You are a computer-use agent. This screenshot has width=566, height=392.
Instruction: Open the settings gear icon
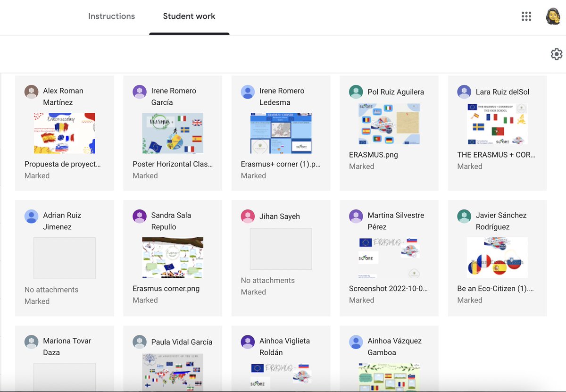pyautogui.click(x=557, y=54)
